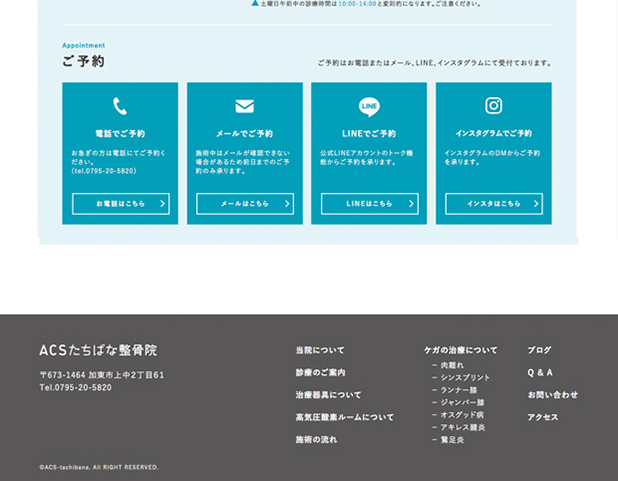Click the ©ACS-tachibana copyright text
Viewport: 618px width, 481px height.
click(99, 467)
